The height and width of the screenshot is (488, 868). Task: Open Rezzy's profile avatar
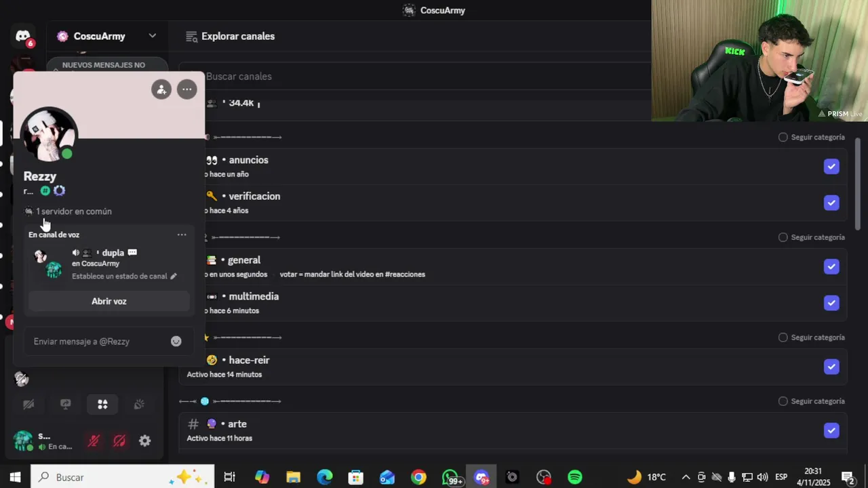click(x=49, y=135)
